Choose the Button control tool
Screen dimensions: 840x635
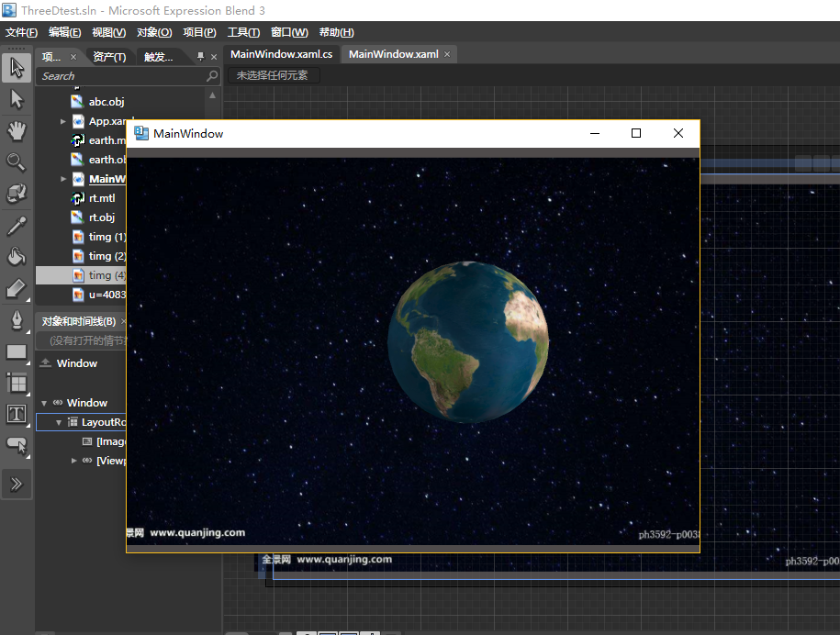(17, 445)
